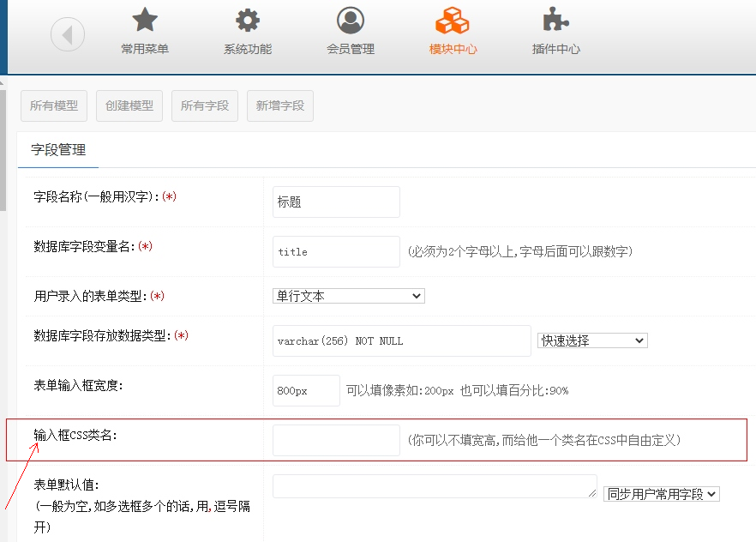Click the 新增字段 button
This screenshot has width=756, height=542.
pyautogui.click(x=280, y=105)
